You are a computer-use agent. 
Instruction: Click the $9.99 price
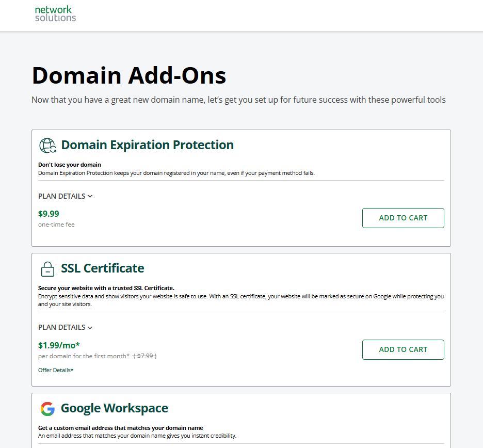click(49, 214)
